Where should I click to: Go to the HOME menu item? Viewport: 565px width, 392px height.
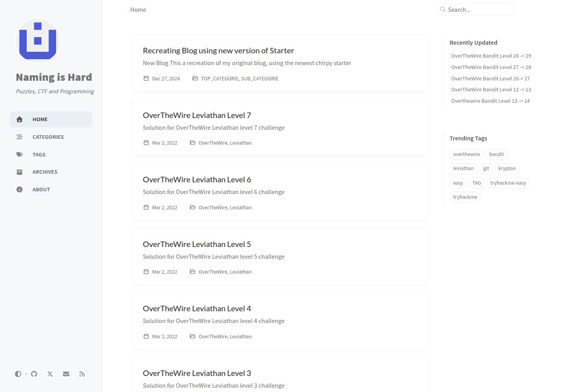51,120
